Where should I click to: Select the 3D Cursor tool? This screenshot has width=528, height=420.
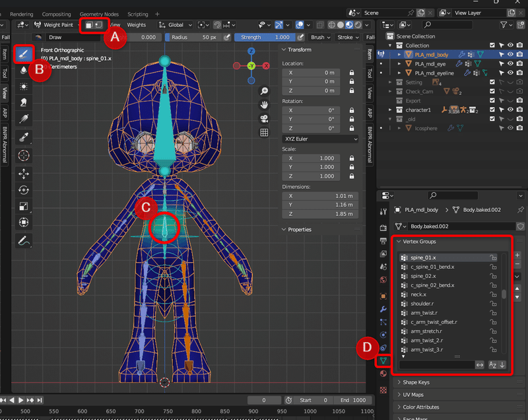(x=24, y=156)
